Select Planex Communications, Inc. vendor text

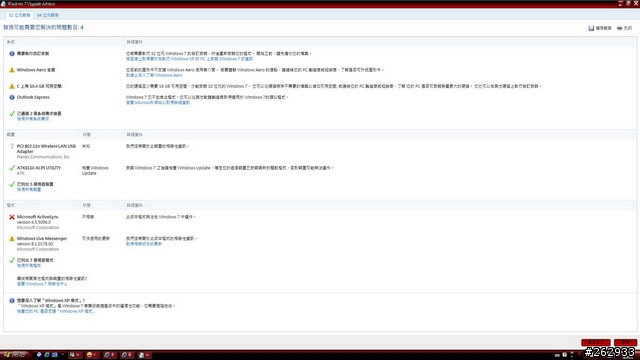click(x=44, y=157)
